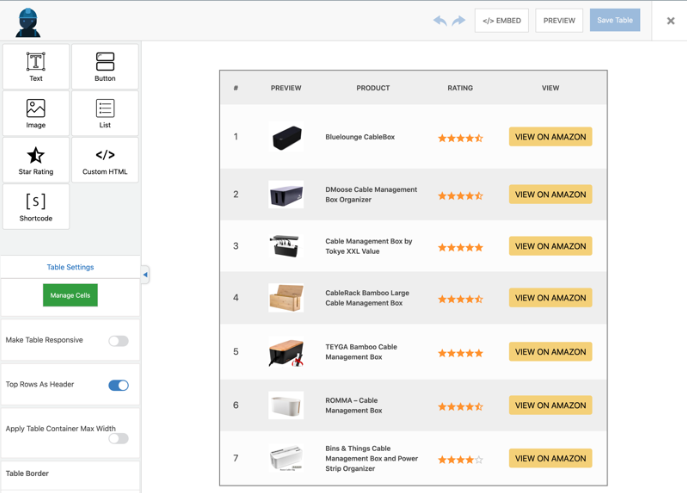The width and height of the screenshot is (687, 493).
Task: Select CableRack Bamboo Large product name
Action: pyautogui.click(x=367, y=298)
